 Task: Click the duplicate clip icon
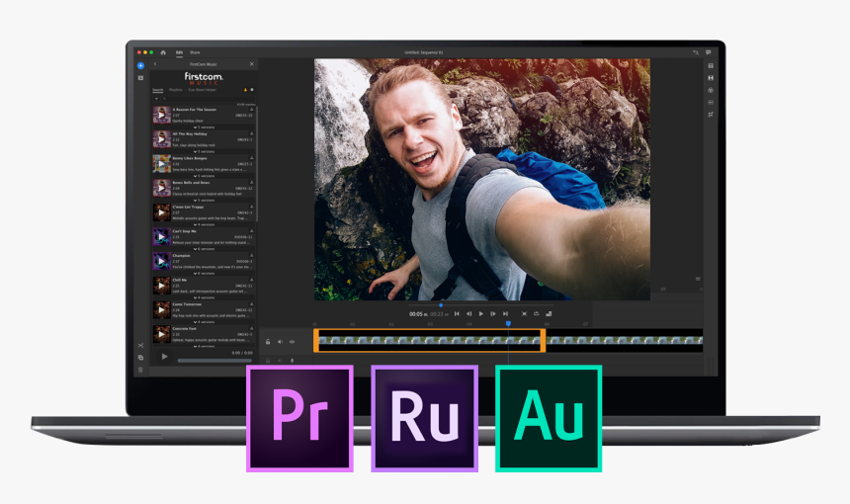[x=140, y=358]
